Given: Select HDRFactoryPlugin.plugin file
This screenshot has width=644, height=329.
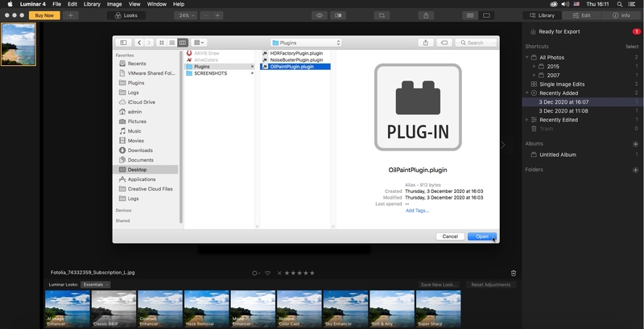Looking at the screenshot, I should pos(295,53).
